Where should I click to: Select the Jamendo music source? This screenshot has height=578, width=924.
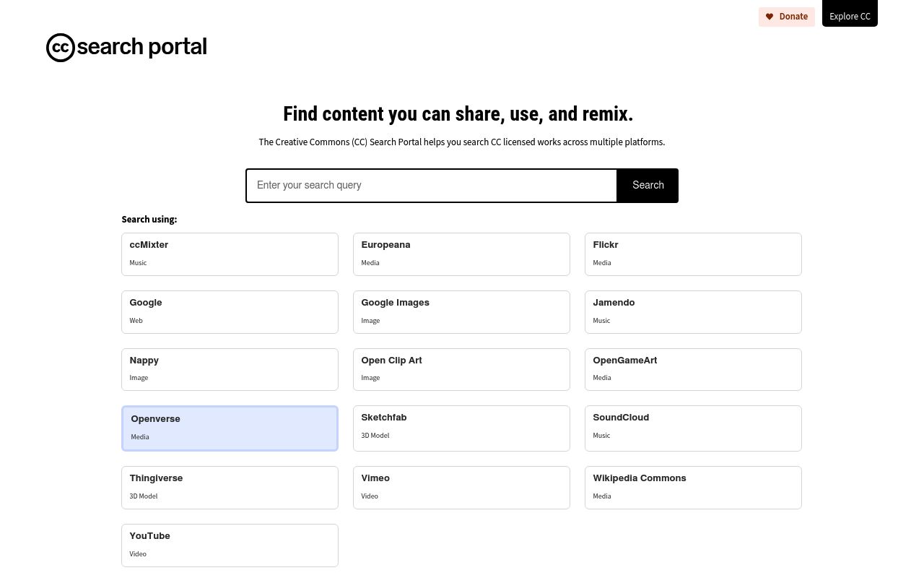(x=692, y=311)
